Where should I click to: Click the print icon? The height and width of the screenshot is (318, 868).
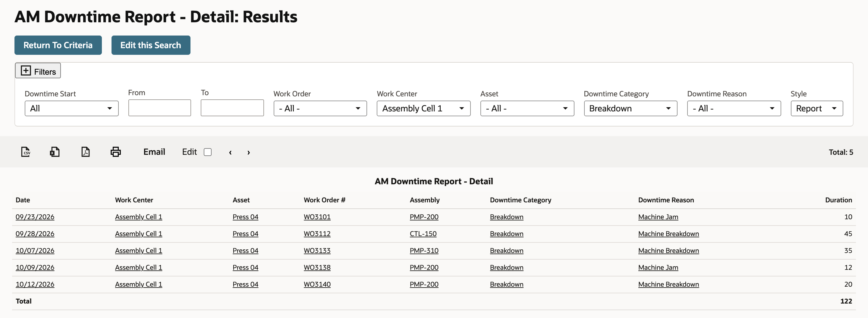click(115, 152)
